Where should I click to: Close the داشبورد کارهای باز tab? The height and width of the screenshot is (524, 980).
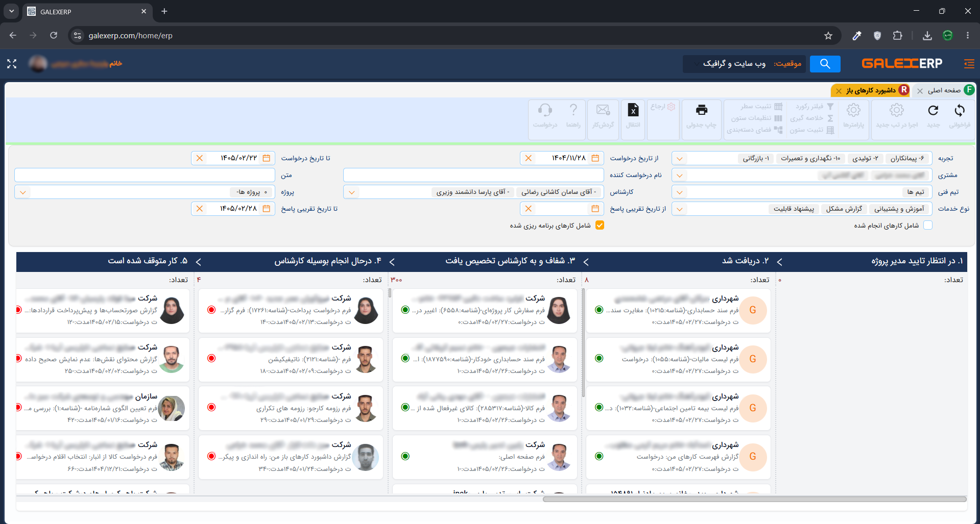839,91
